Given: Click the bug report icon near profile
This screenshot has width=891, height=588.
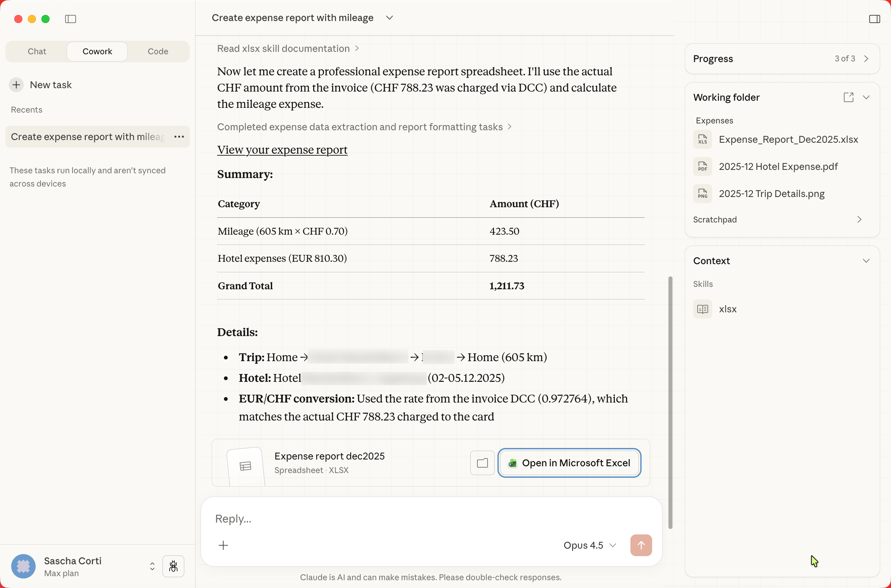Looking at the screenshot, I should pyautogui.click(x=173, y=566).
